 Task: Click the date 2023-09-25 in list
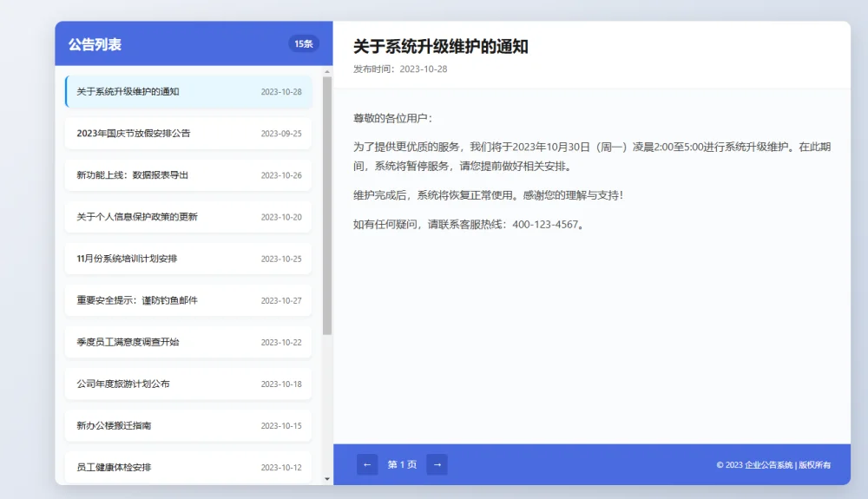pos(281,134)
